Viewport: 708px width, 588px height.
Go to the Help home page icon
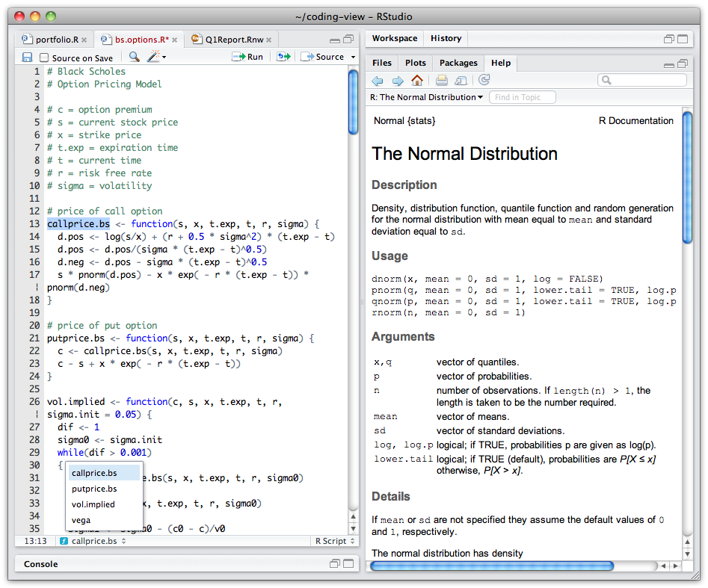tap(417, 81)
